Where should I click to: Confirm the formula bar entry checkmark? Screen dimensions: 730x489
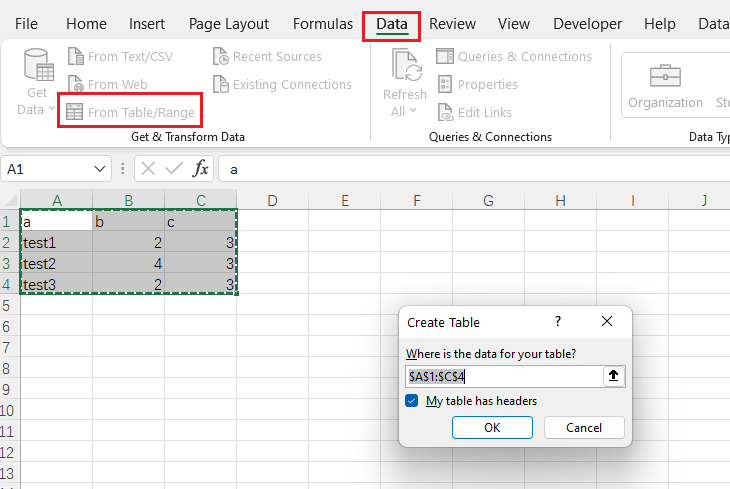click(x=174, y=168)
